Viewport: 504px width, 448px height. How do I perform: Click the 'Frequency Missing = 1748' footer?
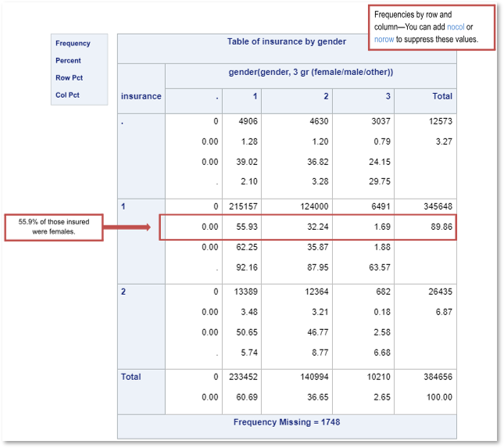tap(286, 422)
